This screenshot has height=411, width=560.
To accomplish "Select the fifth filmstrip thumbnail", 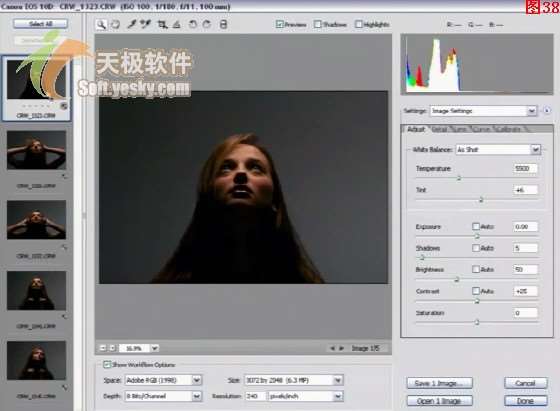I will (x=36, y=360).
